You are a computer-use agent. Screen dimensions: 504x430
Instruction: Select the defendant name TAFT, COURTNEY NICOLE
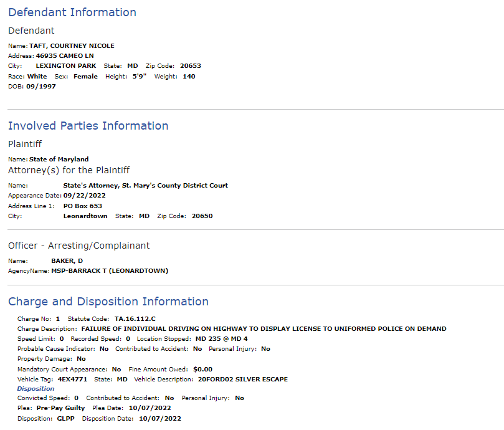pyautogui.click(x=72, y=45)
